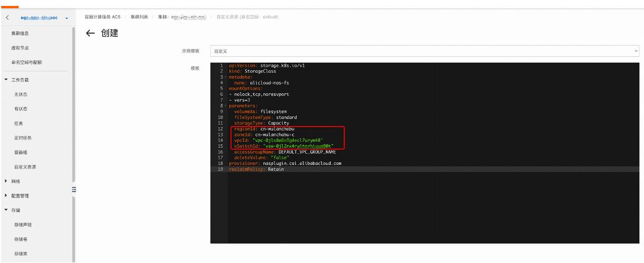Open the 示例模板 dropdown
The height and width of the screenshot is (263, 644).
[425, 51]
